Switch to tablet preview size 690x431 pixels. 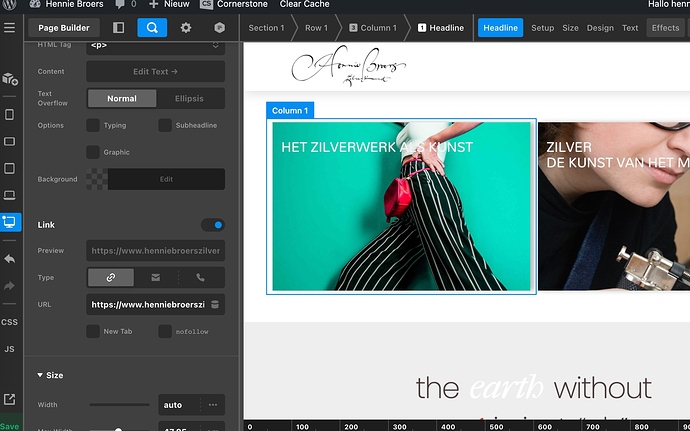click(9, 168)
